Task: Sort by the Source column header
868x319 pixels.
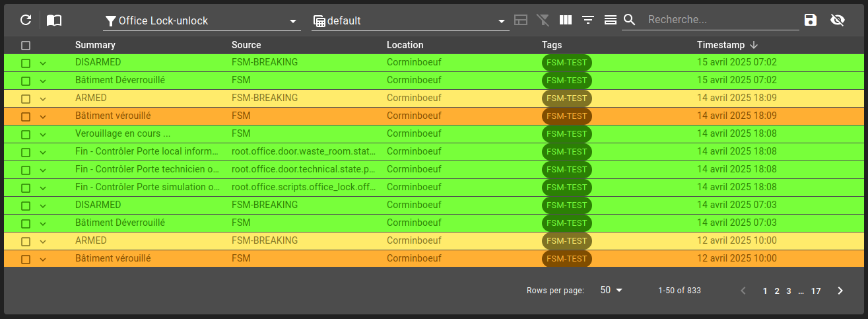Action: coord(246,45)
